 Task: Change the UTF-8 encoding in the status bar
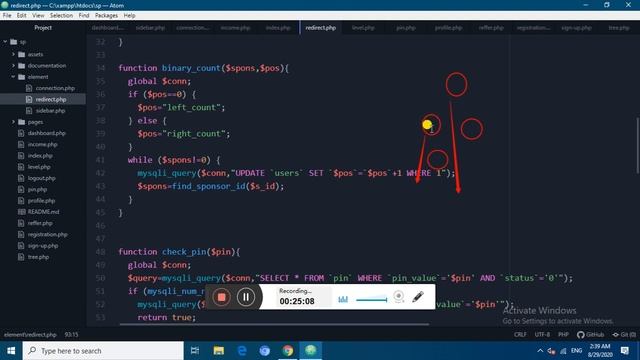point(542,334)
